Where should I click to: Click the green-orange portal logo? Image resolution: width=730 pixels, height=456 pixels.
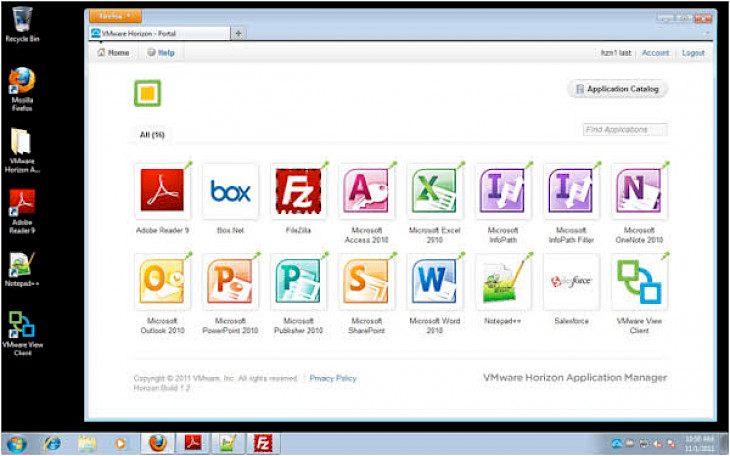[x=148, y=93]
